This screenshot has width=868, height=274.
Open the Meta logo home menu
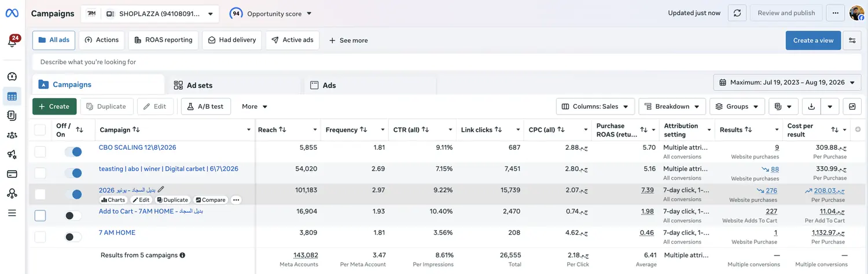point(12,13)
